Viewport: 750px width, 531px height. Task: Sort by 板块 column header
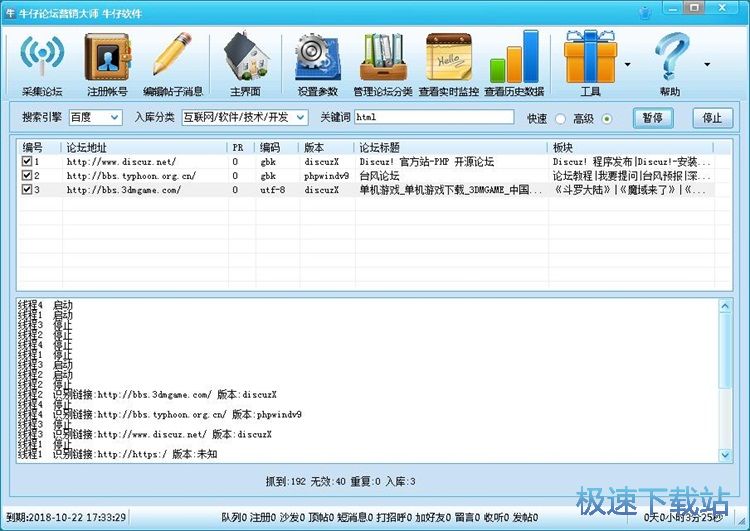click(x=630, y=147)
